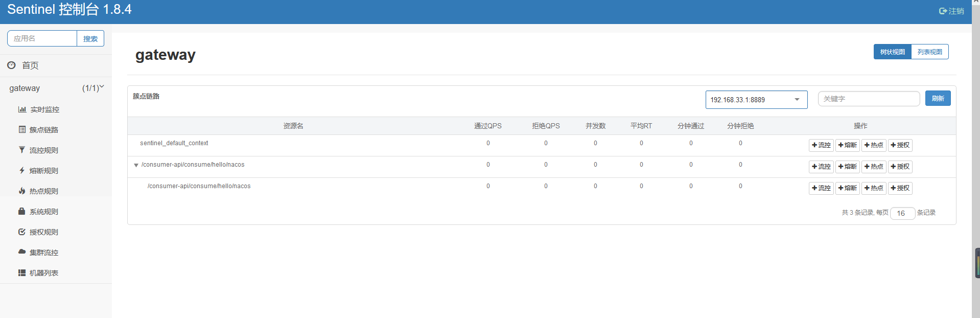Click the lightning bolt icon for 熔断规则

point(22,170)
